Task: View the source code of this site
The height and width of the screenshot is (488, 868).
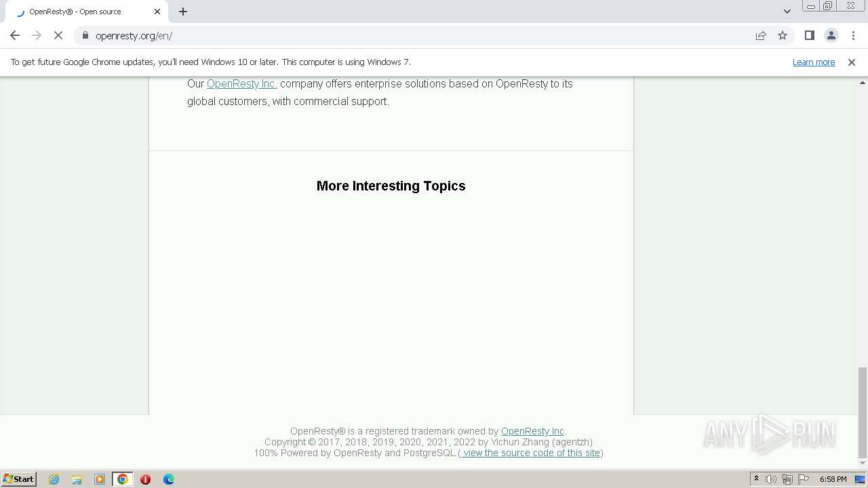Action: [530, 453]
